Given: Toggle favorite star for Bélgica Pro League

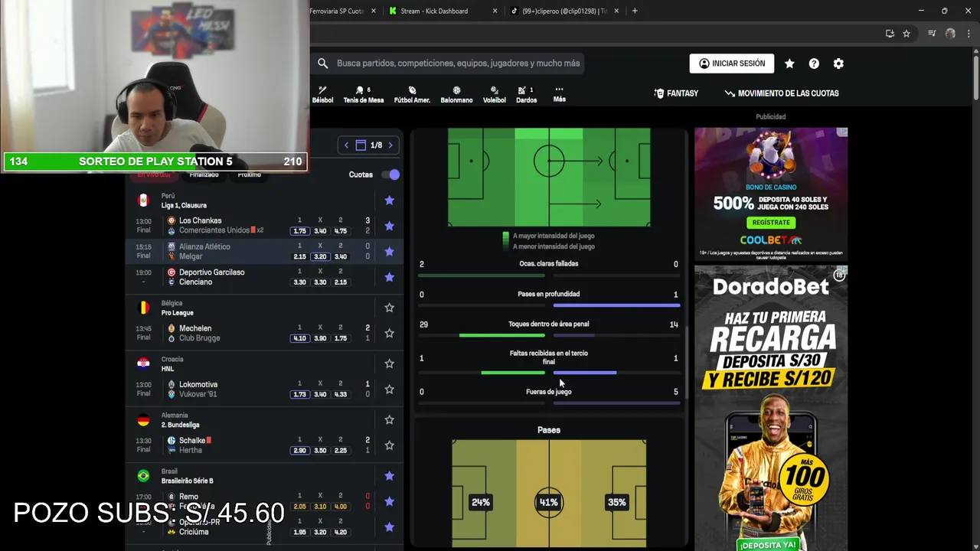Looking at the screenshot, I should click(389, 308).
